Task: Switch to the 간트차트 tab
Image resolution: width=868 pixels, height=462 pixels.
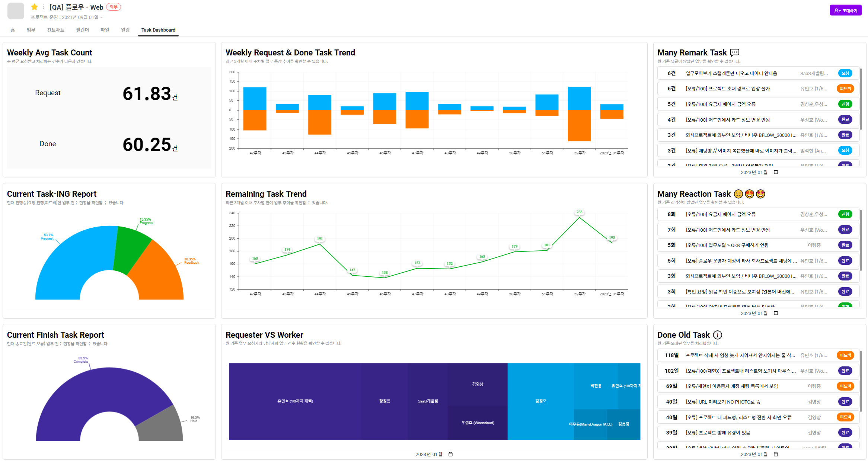Action: pyautogui.click(x=55, y=30)
